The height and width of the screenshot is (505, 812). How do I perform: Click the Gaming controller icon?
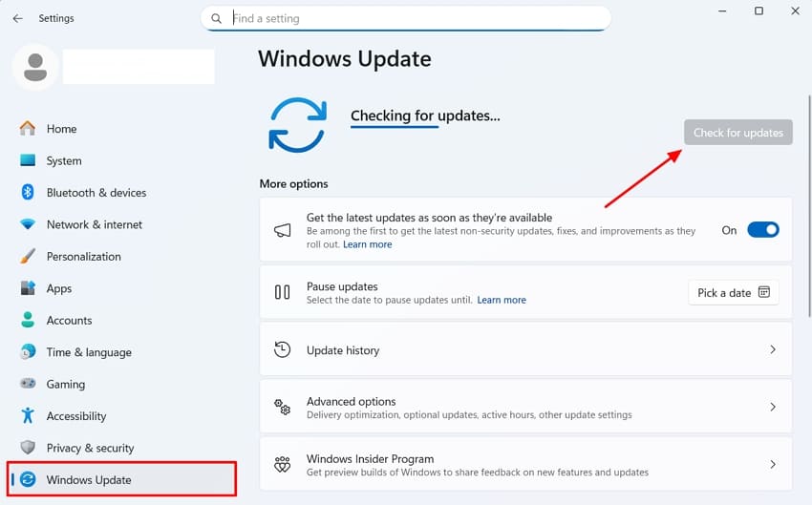[x=28, y=384]
